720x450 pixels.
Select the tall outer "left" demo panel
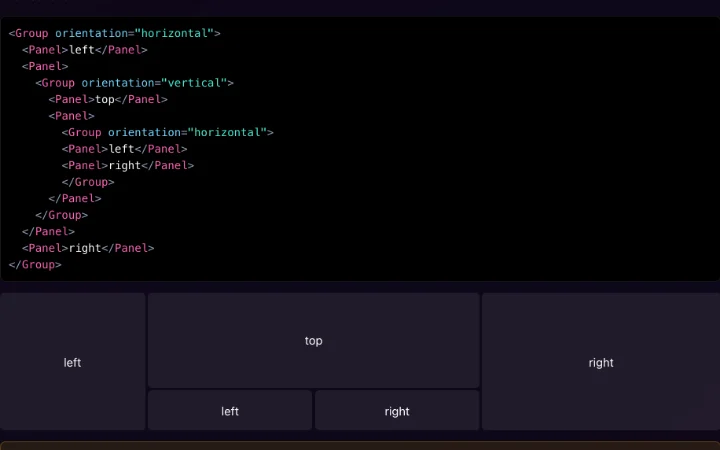click(x=73, y=361)
